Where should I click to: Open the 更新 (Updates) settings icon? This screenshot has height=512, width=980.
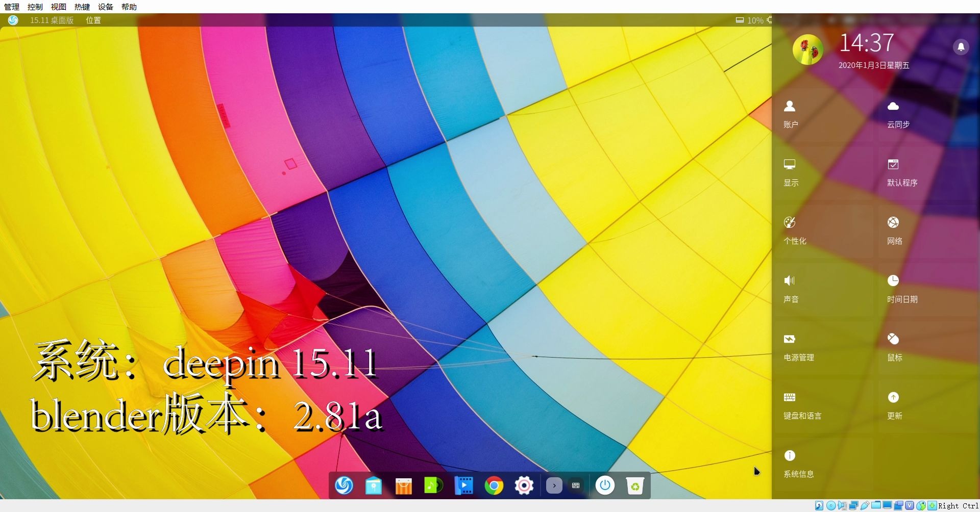pos(893,398)
